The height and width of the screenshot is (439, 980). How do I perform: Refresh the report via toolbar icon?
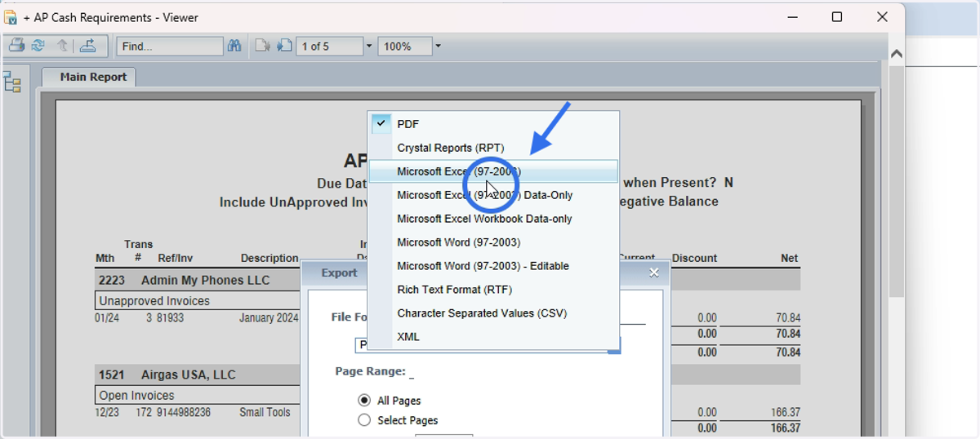(x=38, y=46)
